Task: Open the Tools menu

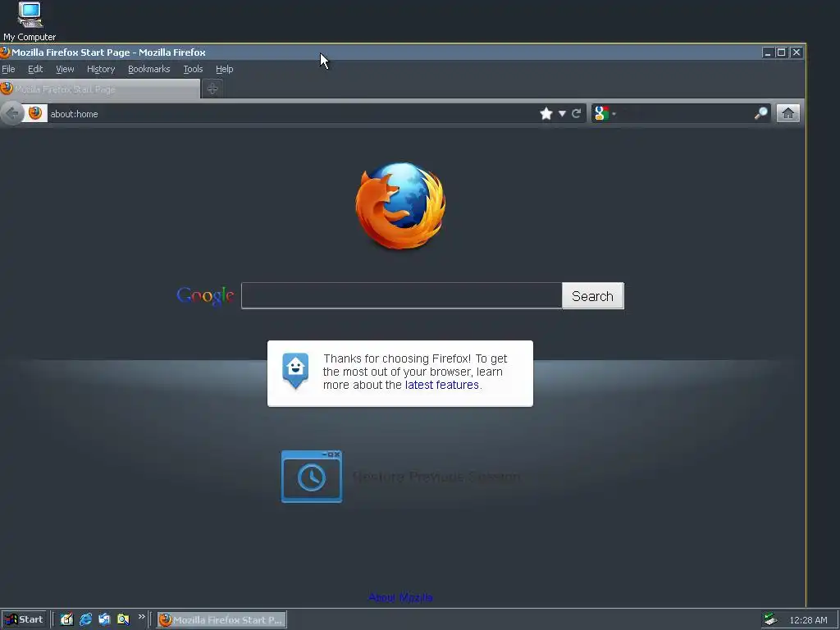Action: [x=193, y=69]
